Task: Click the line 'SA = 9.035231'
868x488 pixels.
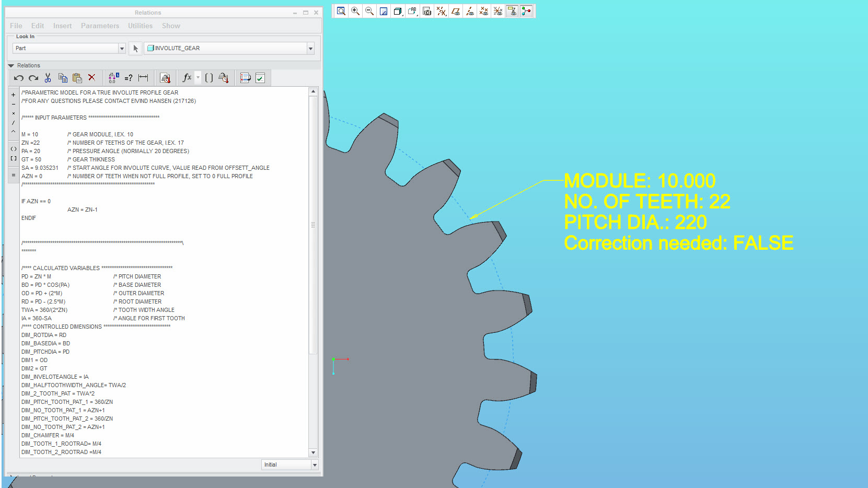Action: 40,168
